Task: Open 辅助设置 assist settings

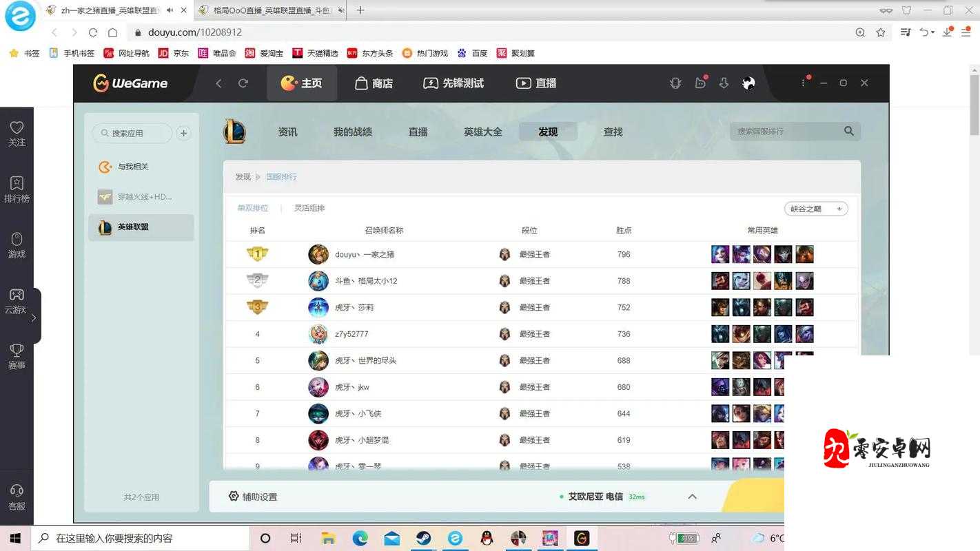Action: (253, 497)
